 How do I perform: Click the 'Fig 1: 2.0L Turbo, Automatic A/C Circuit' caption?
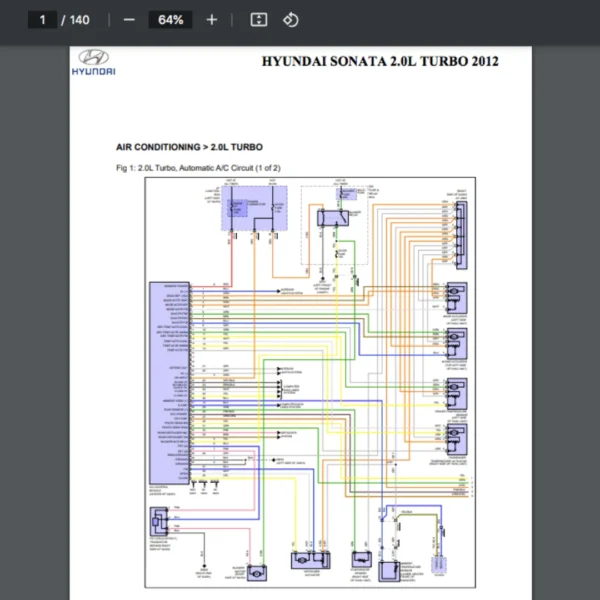pyautogui.click(x=198, y=168)
